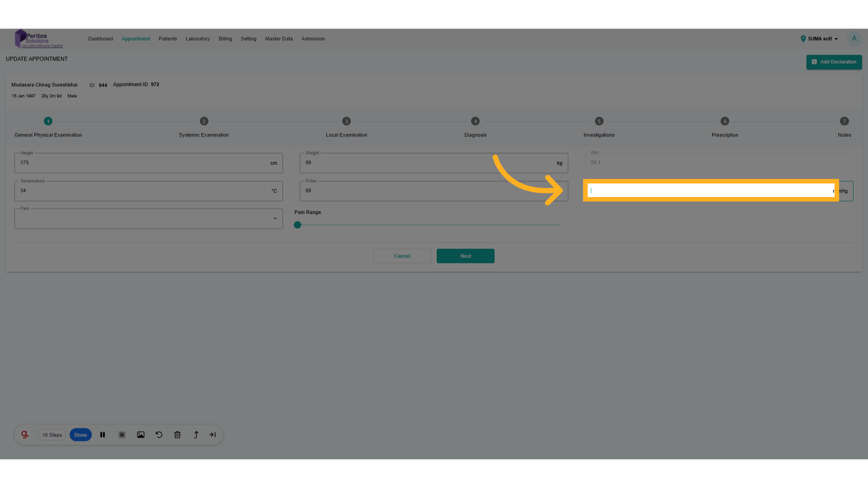This screenshot has width=868, height=488.
Task: Open the SUMA soft location dropdown
Action: coord(819,39)
